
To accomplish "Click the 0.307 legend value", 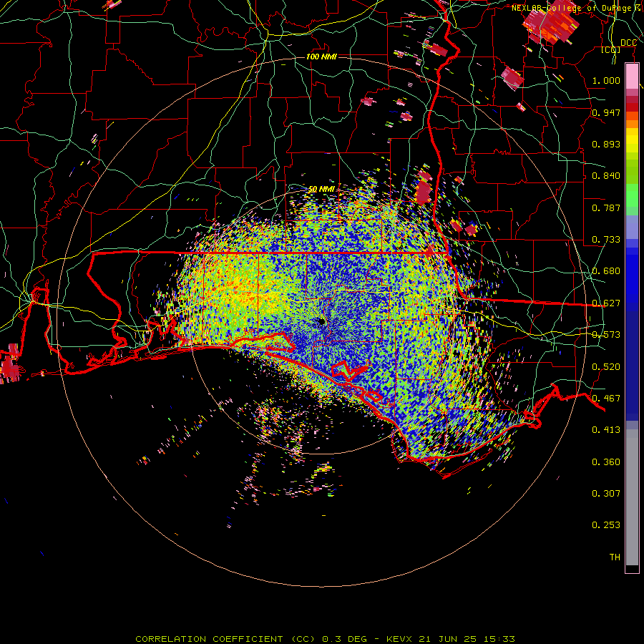I will 606,494.
